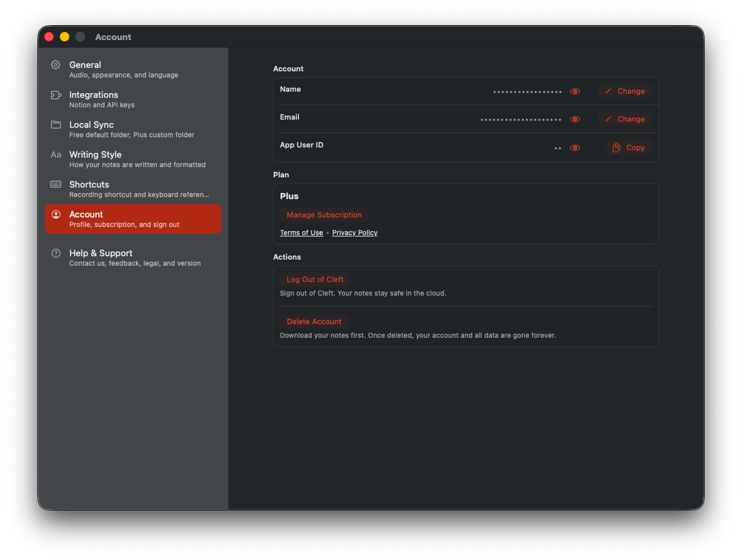
Task: Click the Local Sync folder icon
Action: coord(56,124)
